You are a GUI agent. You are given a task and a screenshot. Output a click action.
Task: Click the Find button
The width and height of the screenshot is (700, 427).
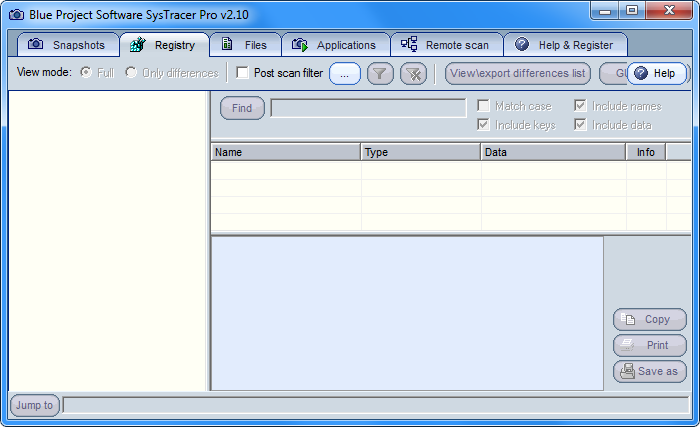[242, 108]
